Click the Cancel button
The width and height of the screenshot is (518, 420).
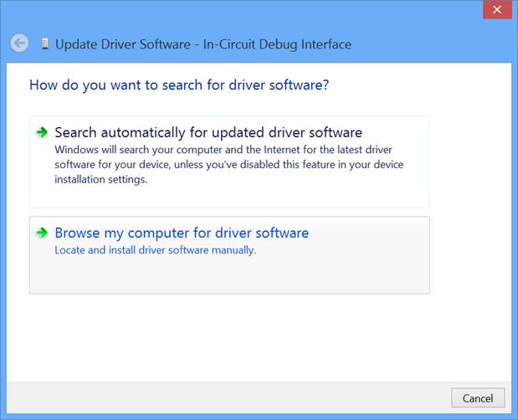478,398
